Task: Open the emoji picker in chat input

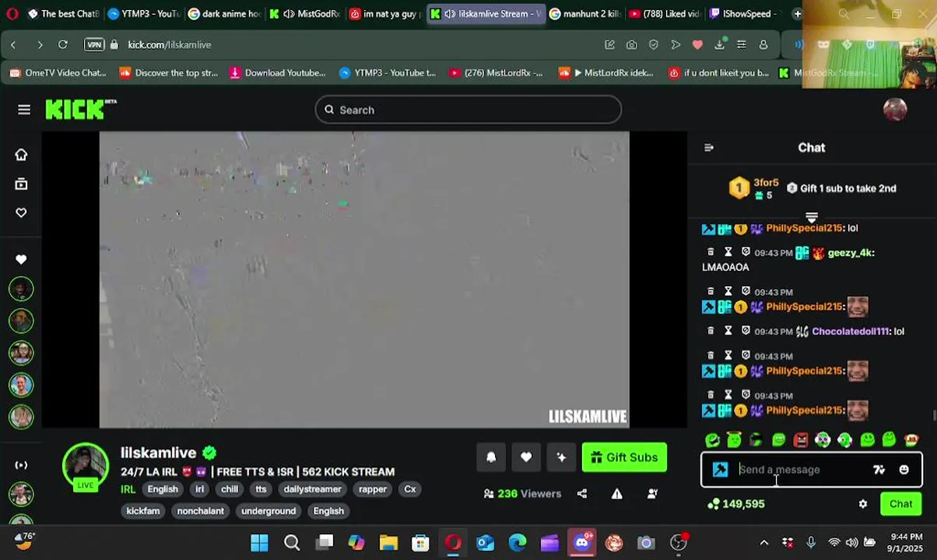Action: (904, 470)
